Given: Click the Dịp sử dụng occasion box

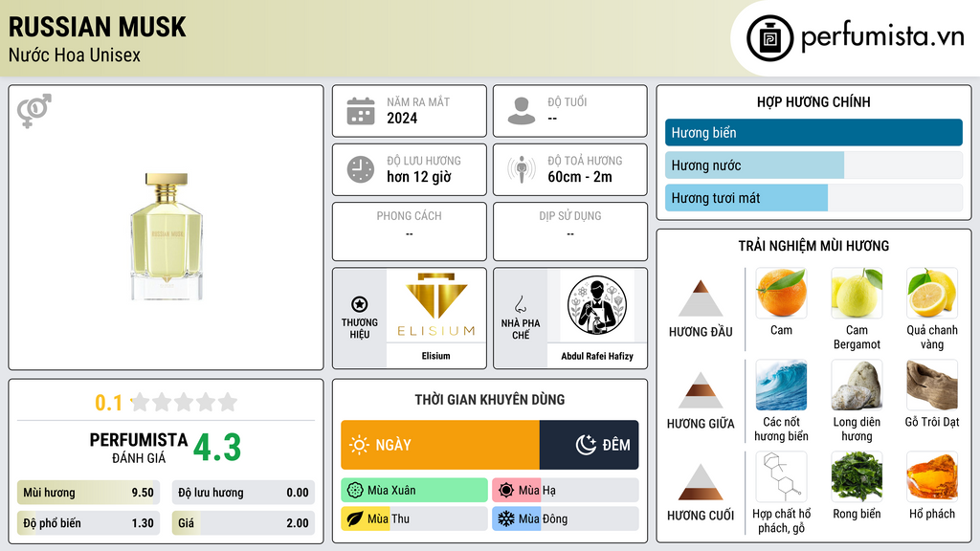Looking at the screenshot, I should 570,231.
